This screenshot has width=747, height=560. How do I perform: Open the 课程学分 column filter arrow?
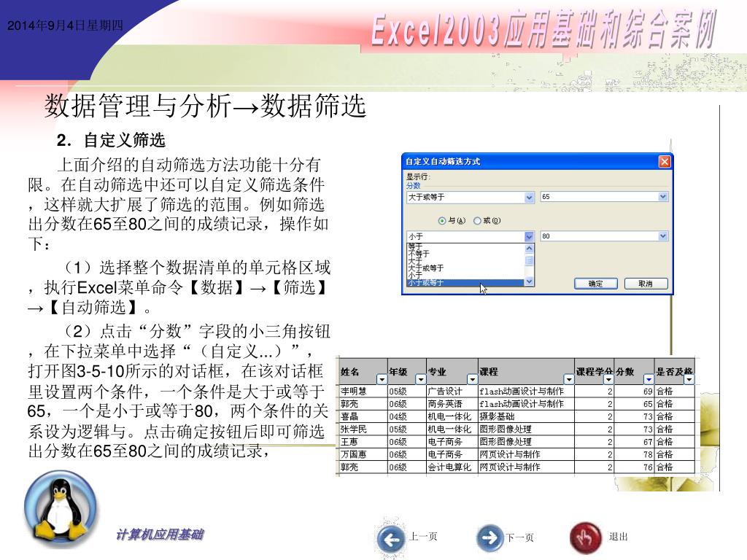[x=608, y=379]
